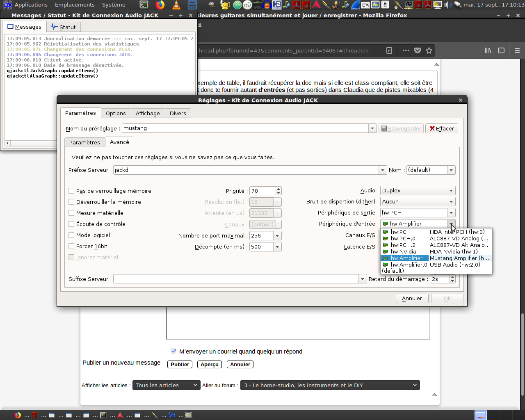Toggle Déverrouiller la mémoire checkbox
The image size is (525, 420).
pos(71,202)
